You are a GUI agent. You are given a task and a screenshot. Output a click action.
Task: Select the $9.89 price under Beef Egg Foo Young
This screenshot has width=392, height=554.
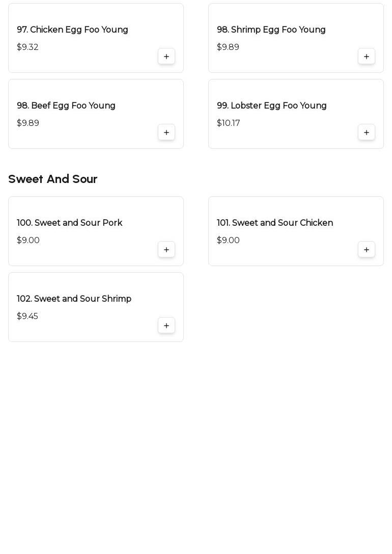click(x=28, y=123)
